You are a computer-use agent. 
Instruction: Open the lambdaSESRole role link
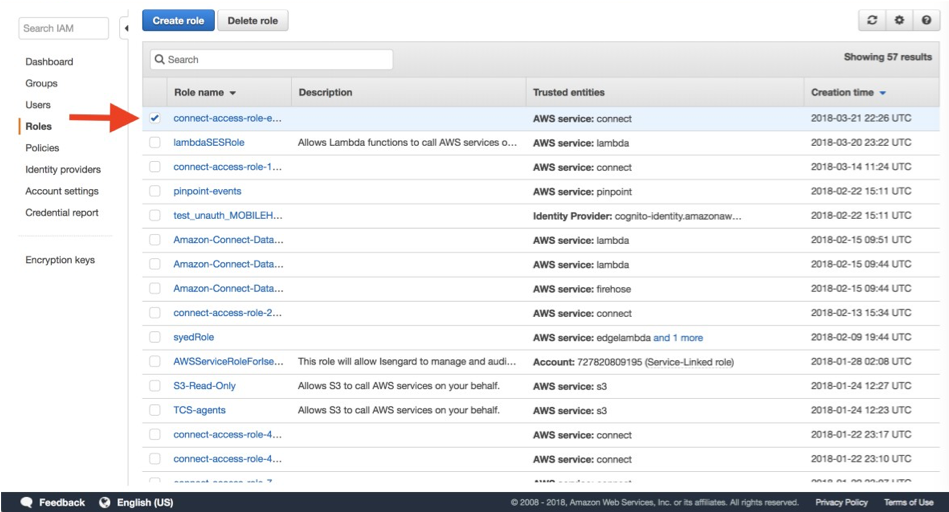pyautogui.click(x=209, y=142)
